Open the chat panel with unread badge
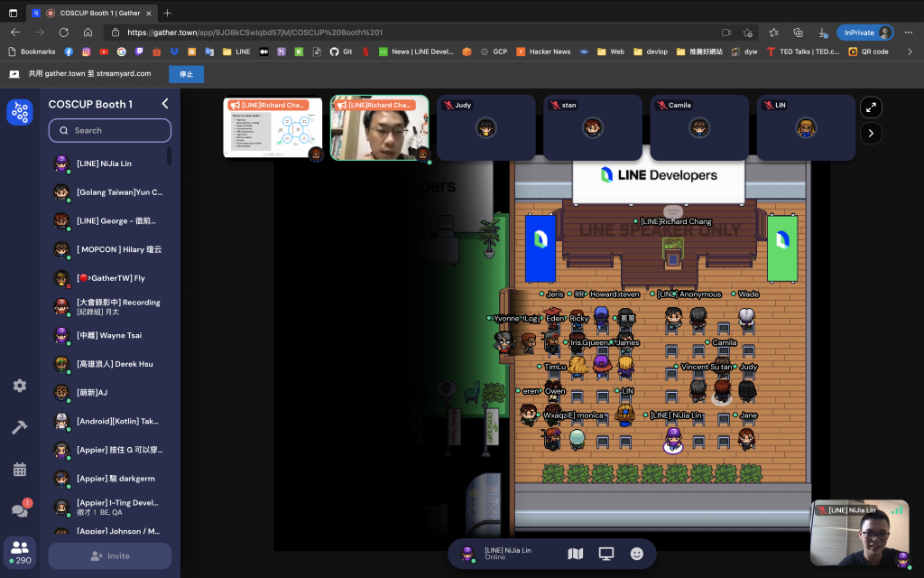The image size is (924, 578). 20,509
